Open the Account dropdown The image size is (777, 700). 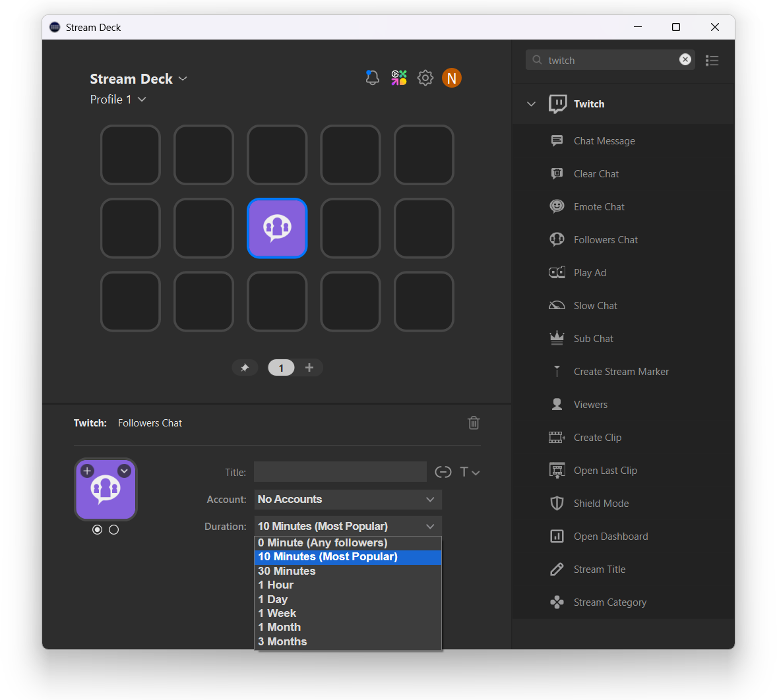(348, 500)
